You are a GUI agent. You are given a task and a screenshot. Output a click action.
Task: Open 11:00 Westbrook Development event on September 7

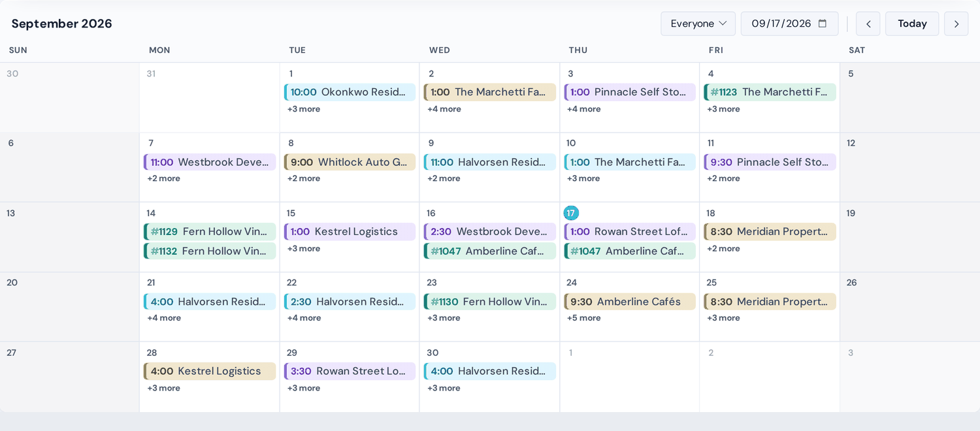point(210,162)
